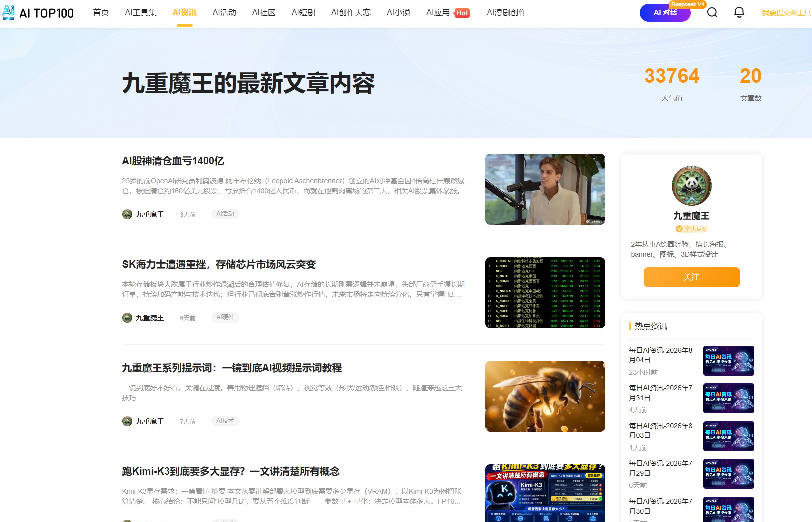Open the stock table thumbnail for SK海力士
This screenshot has height=522, width=812.
(x=545, y=293)
